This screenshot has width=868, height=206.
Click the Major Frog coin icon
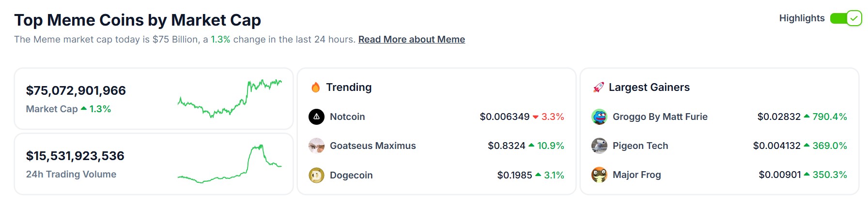coord(599,175)
